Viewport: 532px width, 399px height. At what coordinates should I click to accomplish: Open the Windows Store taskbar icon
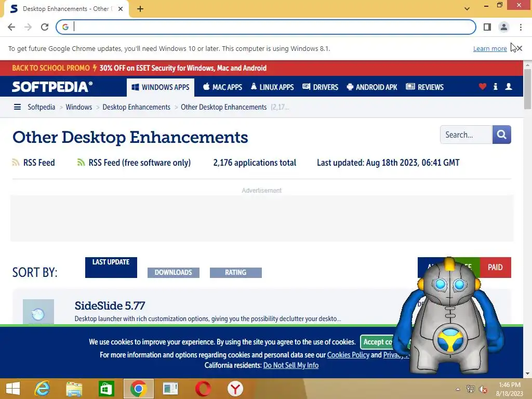point(106,389)
